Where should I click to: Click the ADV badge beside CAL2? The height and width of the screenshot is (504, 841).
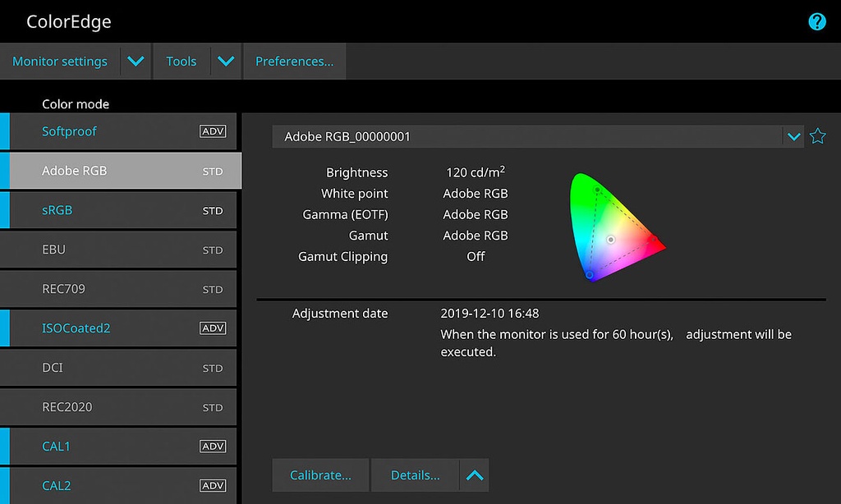tap(213, 485)
